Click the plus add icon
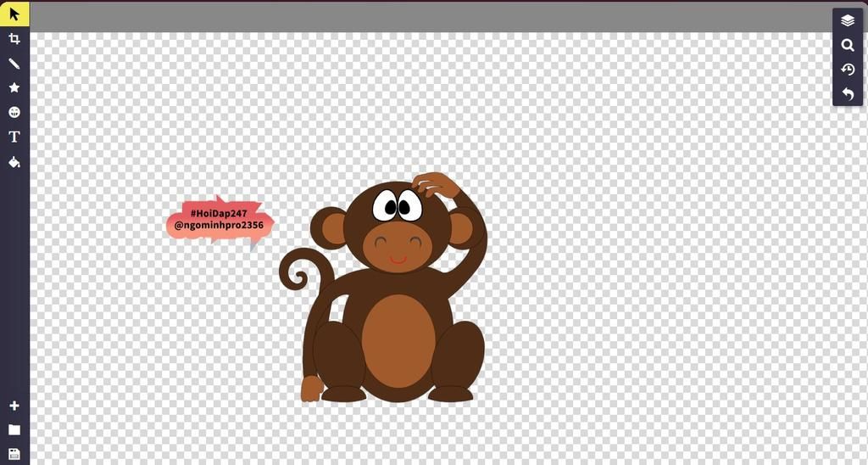The height and width of the screenshot is (465, 868). pyautogui.click(x=14, y=406)
